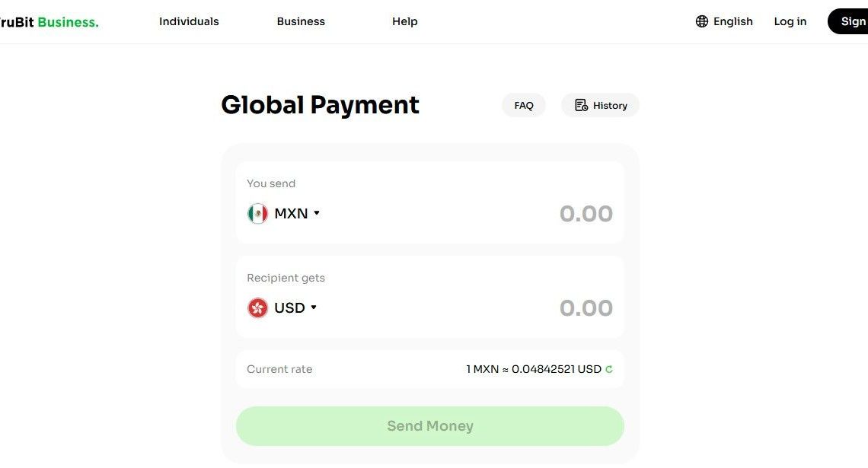868x468 pixels.
Task: Open the Individuals menu
Action: tap(189, 21)
